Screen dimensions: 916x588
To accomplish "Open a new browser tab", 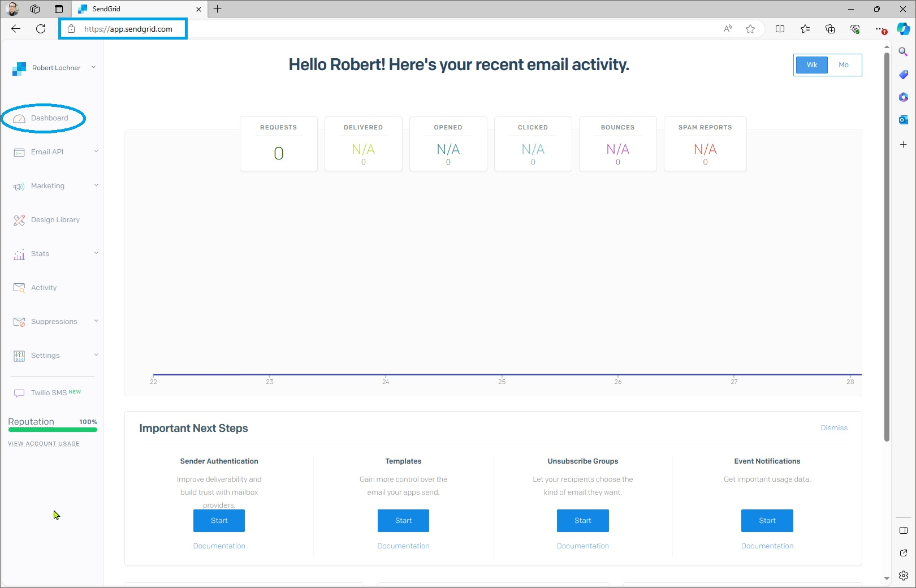I will click(x=218, y=9).
